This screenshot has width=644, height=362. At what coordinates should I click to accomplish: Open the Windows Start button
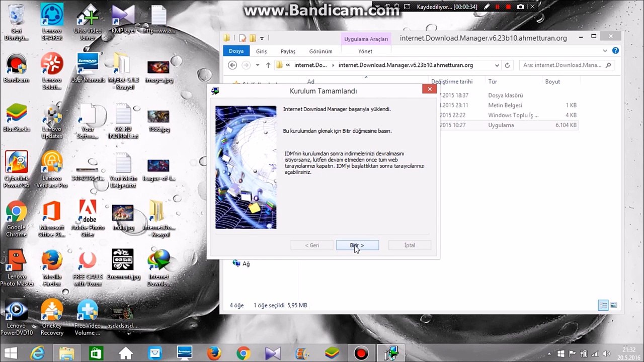point(11,353)
